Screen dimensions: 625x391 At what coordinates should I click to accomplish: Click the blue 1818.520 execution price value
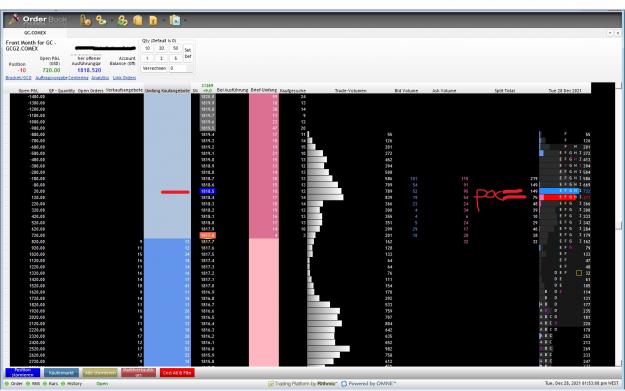[89, 70]
